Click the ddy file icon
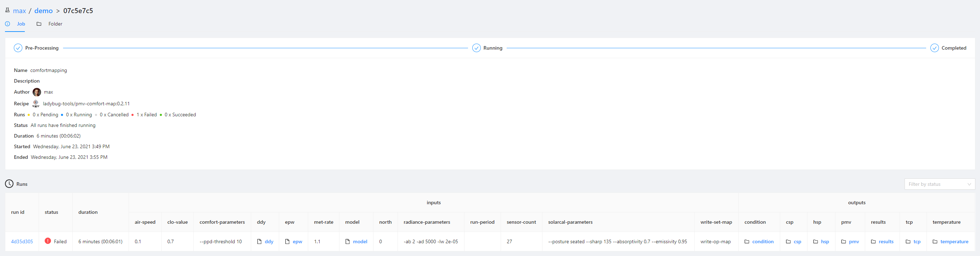Image resolution: width=980 pixels, height=256 pixels. click(259, 241)
